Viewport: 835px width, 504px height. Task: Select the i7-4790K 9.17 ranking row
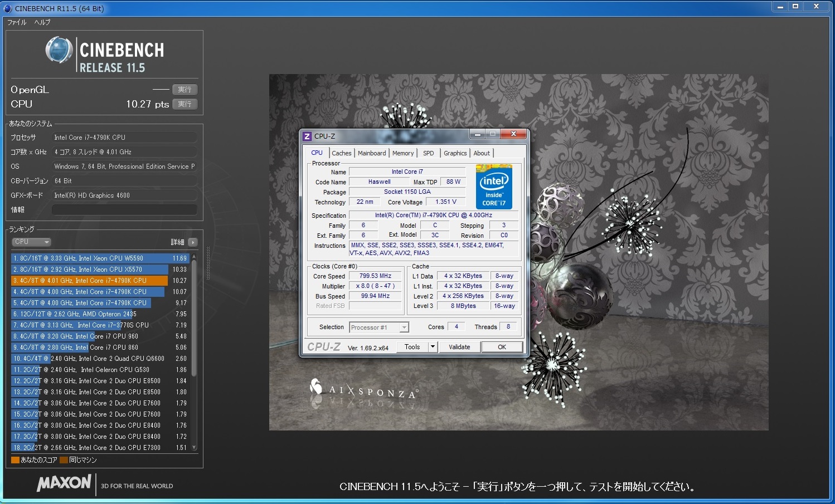(100, 303)
